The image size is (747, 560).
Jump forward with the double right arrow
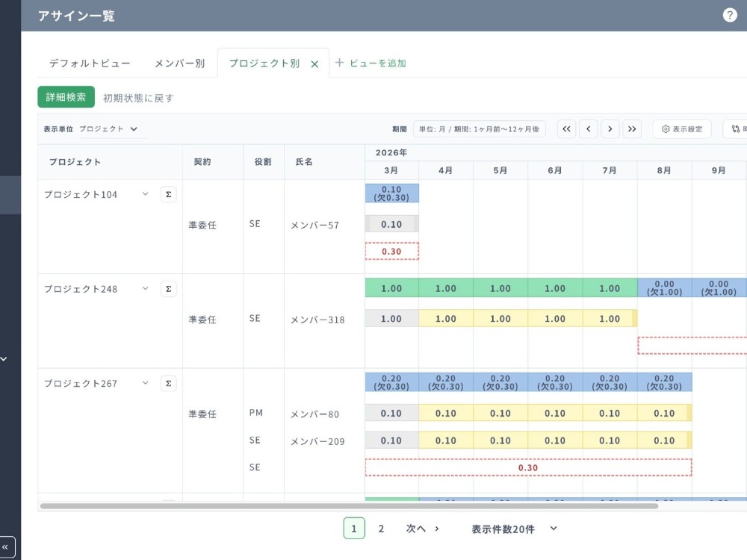[x=632, y=129]
